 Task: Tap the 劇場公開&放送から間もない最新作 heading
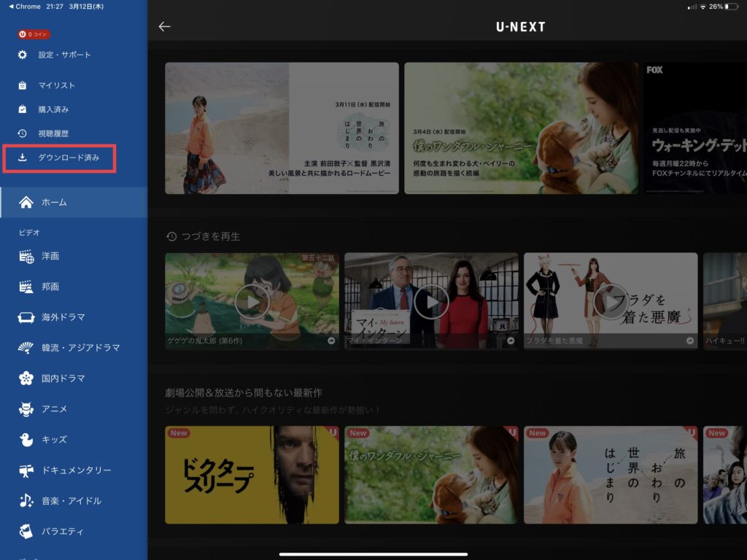pos(244,393)
